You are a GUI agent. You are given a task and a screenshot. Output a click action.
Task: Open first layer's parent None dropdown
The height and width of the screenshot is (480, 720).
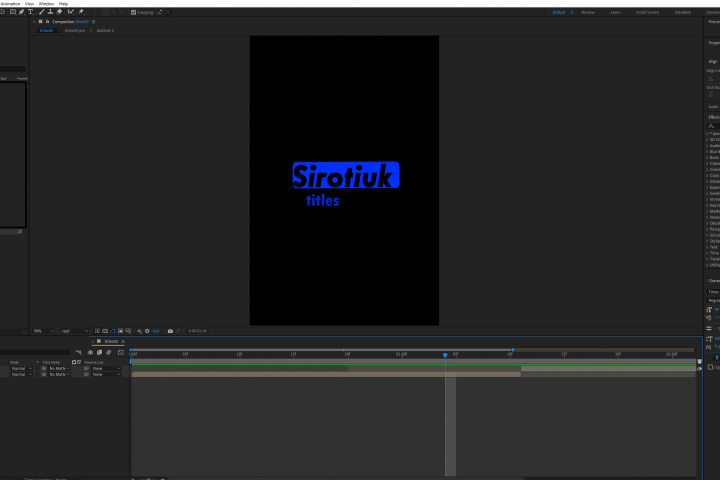[106, 368]
